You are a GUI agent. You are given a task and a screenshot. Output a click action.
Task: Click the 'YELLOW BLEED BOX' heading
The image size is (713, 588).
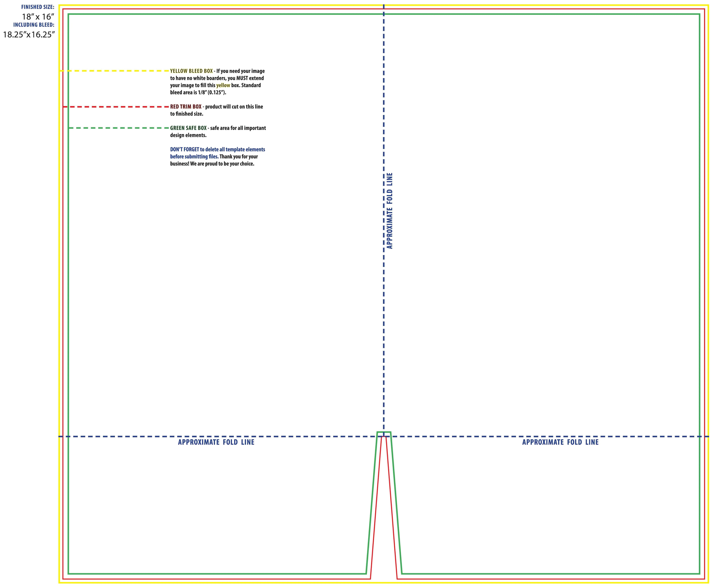[191, 71]
